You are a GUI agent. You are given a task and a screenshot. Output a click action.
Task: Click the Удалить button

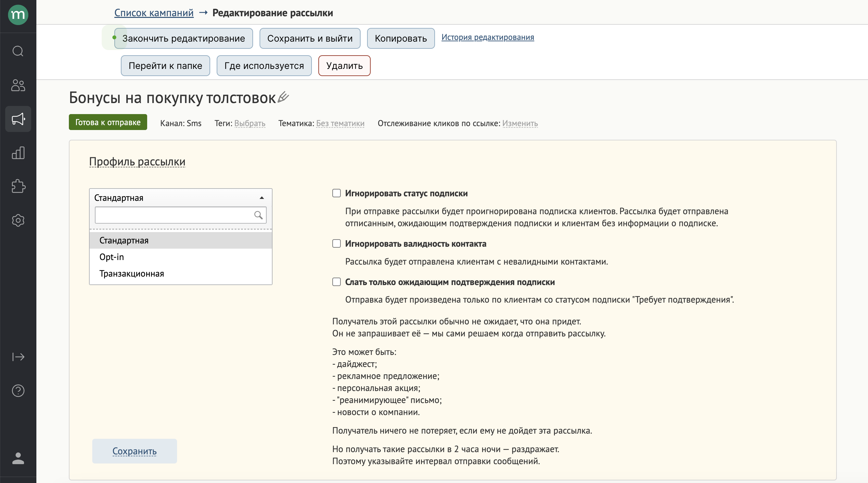point(344,66)
